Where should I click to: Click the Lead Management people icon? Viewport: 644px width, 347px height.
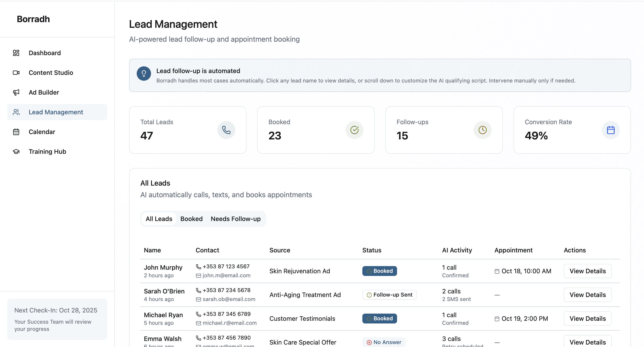point(16,112)
